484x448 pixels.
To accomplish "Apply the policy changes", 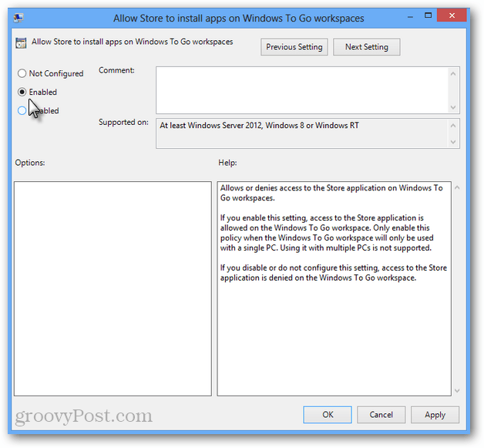I will [x=435, y=415].
